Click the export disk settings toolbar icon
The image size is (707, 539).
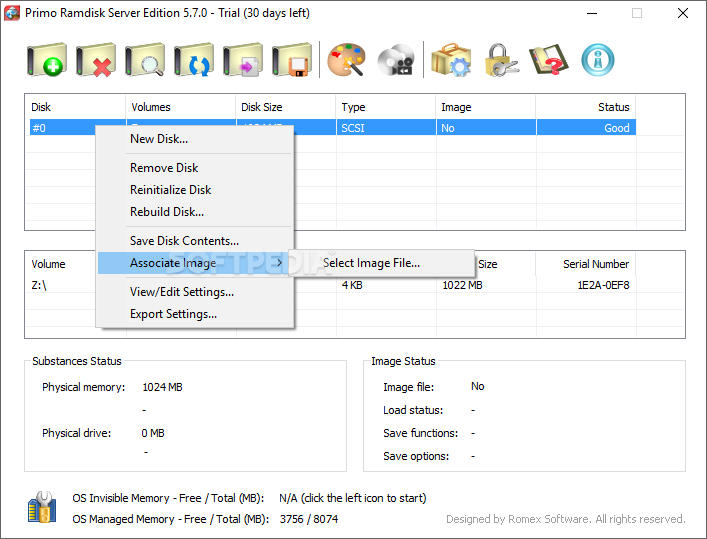tap(243, 60)
